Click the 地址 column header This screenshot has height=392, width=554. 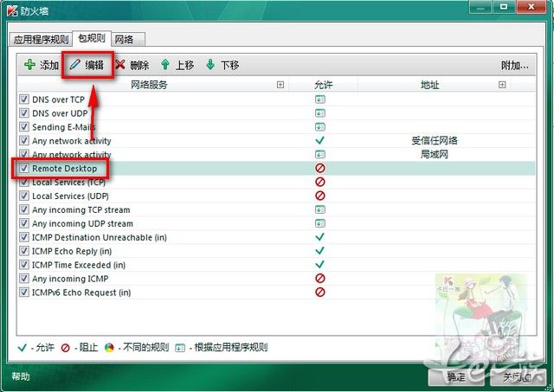[429, 85]
